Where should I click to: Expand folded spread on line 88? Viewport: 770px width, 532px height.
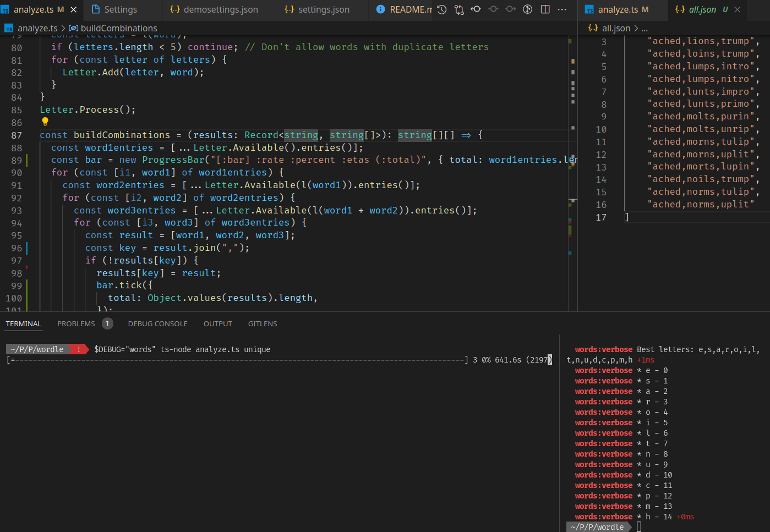coord(184,147)
